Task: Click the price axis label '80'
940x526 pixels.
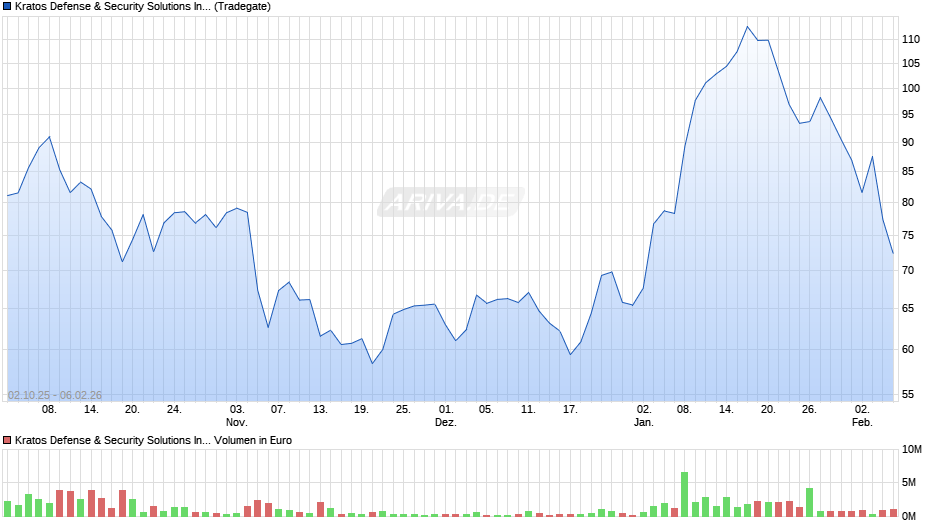Action: click(x=908, y=202)
